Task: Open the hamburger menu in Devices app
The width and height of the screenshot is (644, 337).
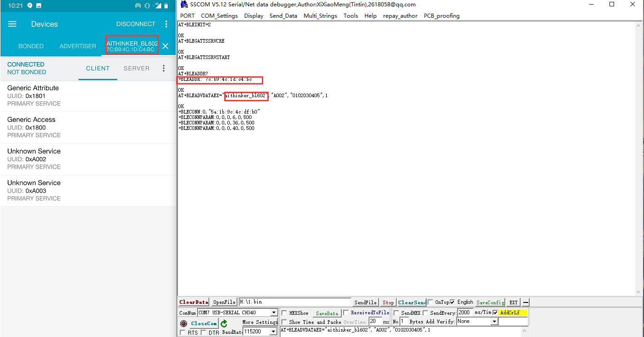Action: click(x=12, y=24)
